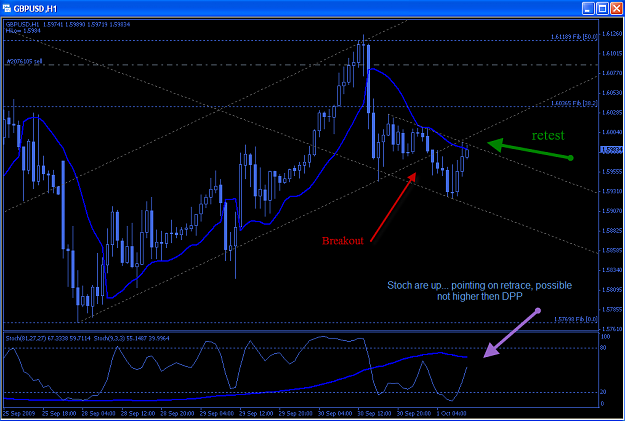This screenshot has height=421, width=625.
Task: Click the 1.59070 price axis value
Action: (x=612, y=210)
